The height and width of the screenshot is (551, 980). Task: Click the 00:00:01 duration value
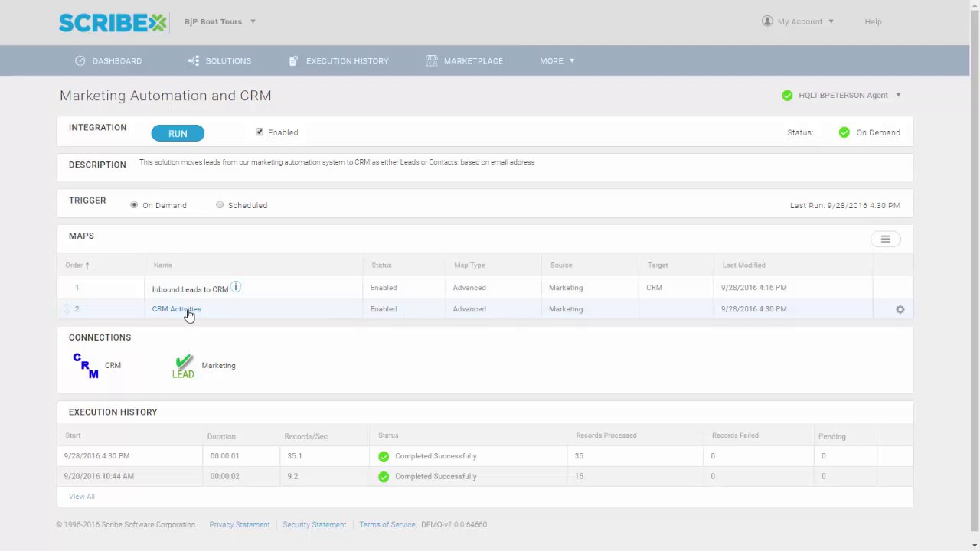pyautogui.click(x=224, y=456)
